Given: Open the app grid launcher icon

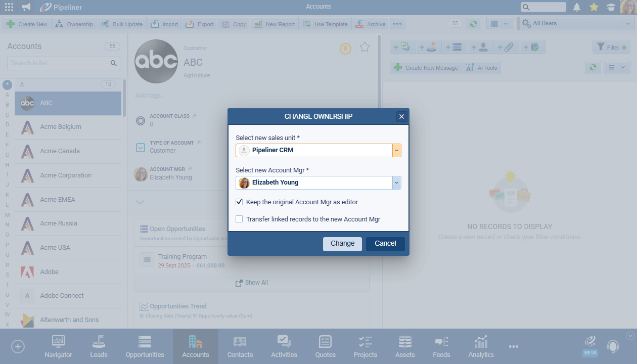Looking at the screenshot, I should click(x=9, y=7).
